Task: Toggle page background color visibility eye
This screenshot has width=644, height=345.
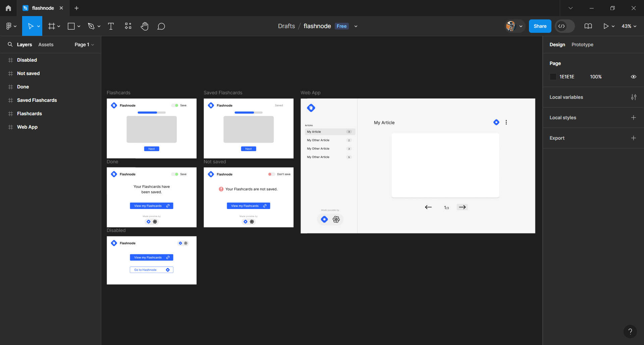Action: pos(634,77)
